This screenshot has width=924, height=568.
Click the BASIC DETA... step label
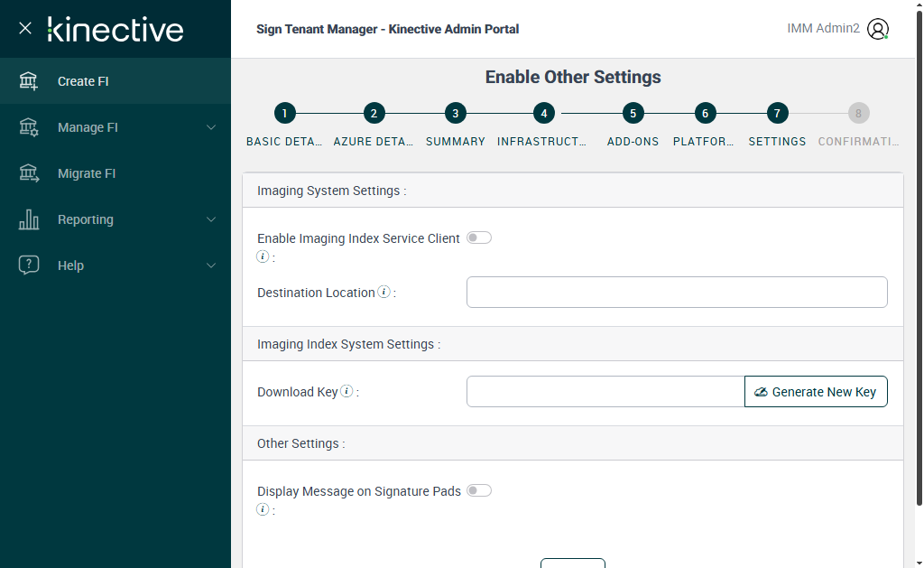pos(284,142)
